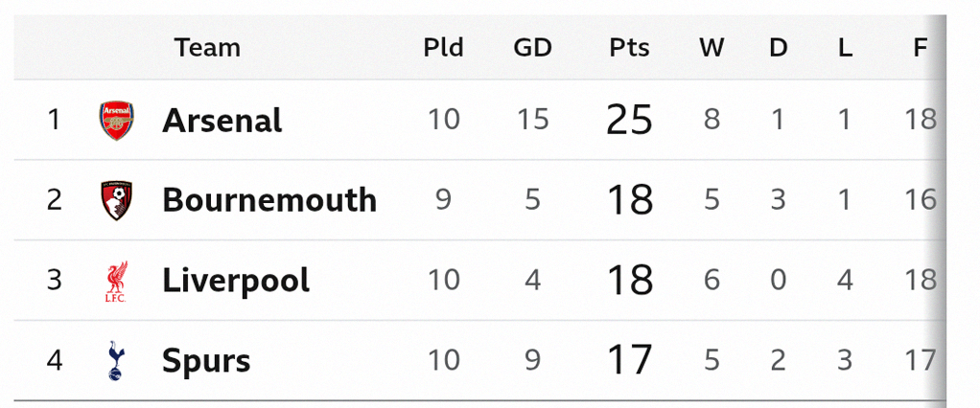
Task: Click Arsenal's 25 points value
Action: 629,121
